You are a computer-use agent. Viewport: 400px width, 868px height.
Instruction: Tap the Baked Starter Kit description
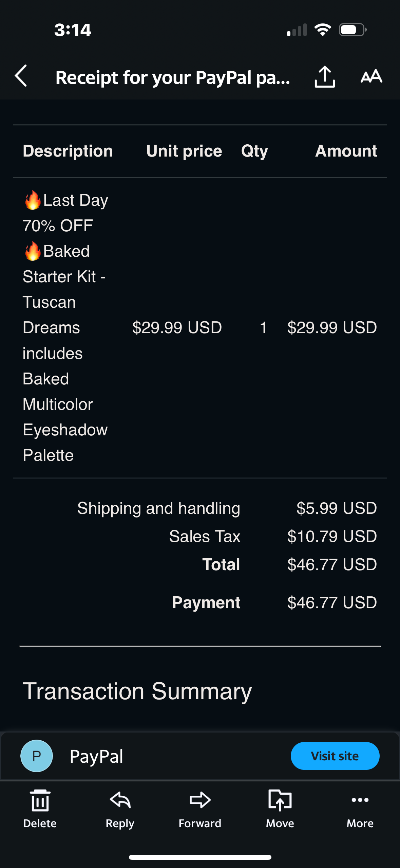click(65, 327)
